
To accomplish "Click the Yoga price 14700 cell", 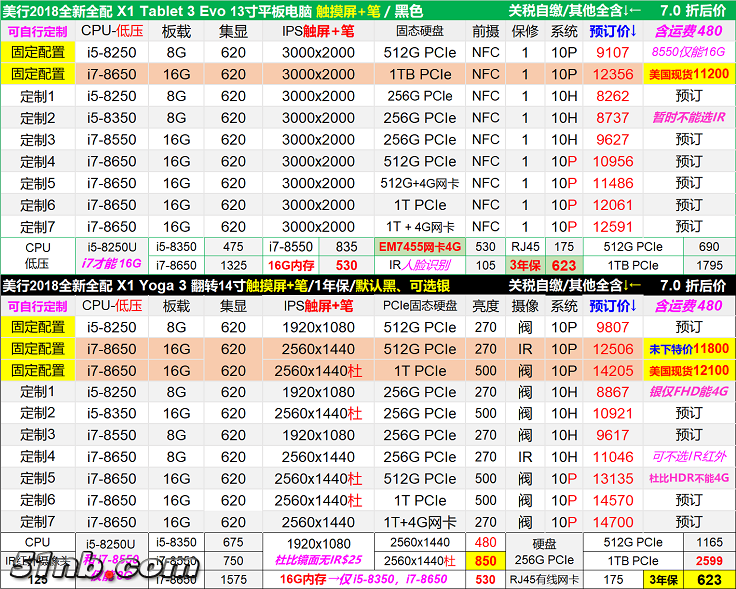I will pos(612,522).
